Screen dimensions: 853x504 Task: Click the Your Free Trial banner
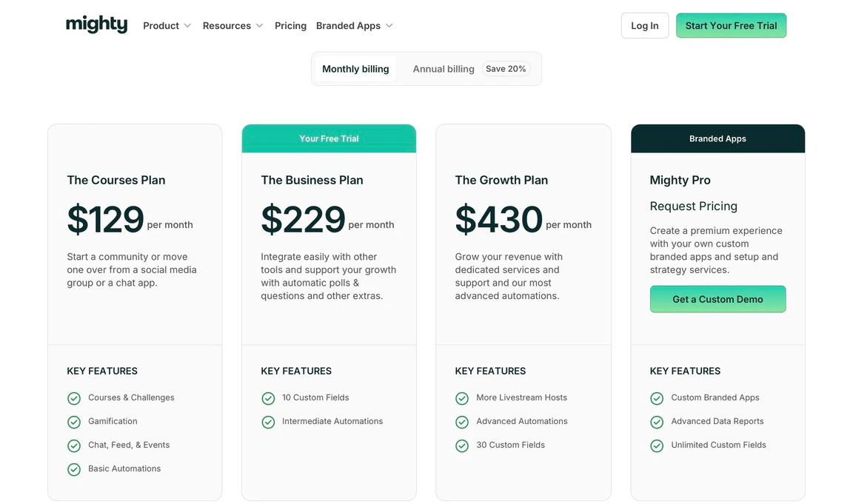(329, 138)
